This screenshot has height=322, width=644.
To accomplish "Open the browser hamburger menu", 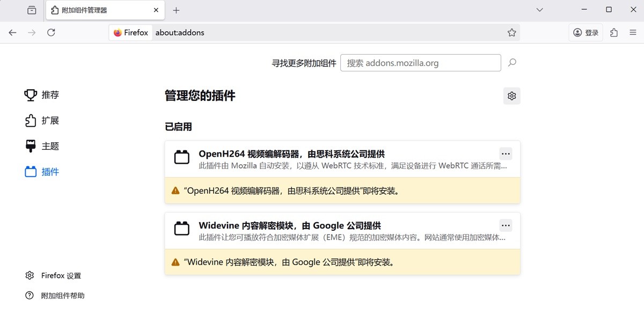I will 633,32.
